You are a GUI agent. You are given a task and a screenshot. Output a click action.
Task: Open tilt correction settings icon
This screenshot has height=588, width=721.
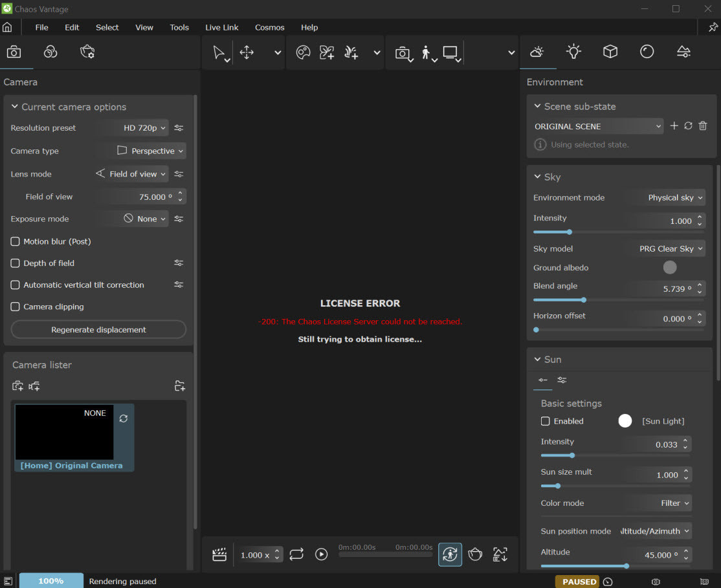tap(179, 285)
